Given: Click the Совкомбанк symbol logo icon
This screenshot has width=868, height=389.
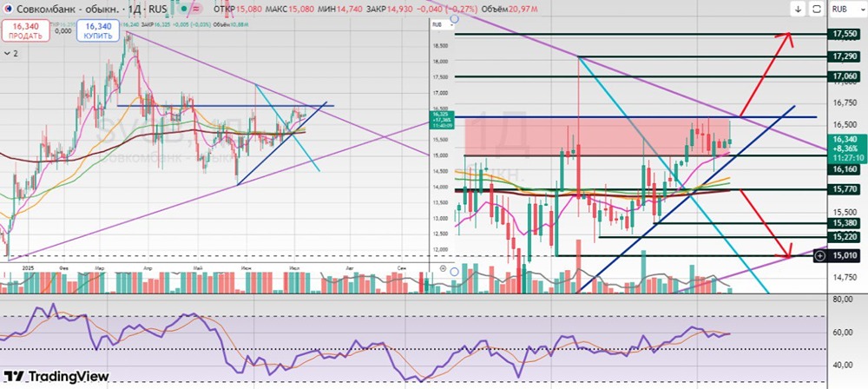Looking at the screenshot, I should coord(7,10).
